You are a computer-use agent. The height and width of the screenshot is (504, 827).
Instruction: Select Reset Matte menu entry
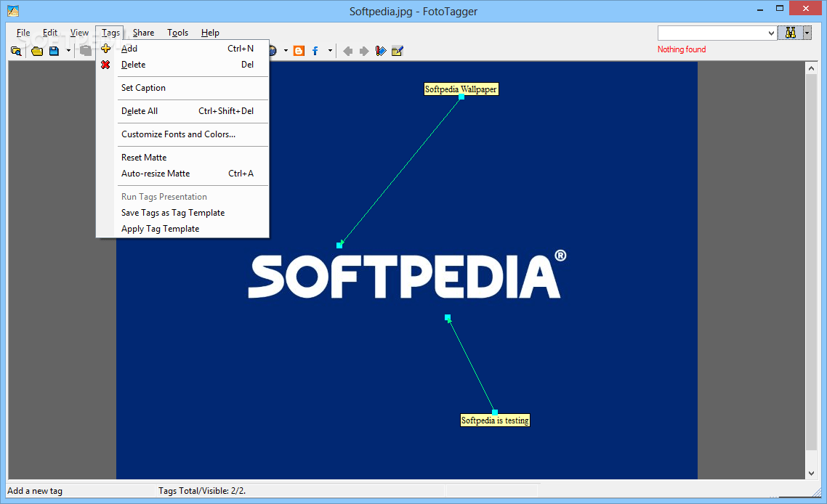click(182, 158)
